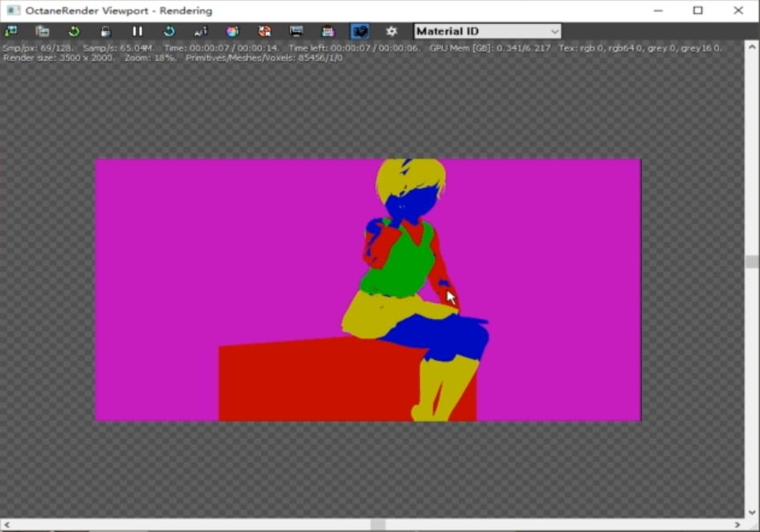Click the save render image icon
Screen dimensions: 760x532
click(x=43, y=31)
